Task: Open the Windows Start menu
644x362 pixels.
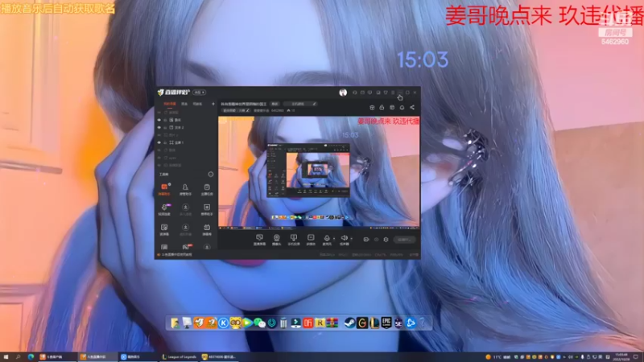Action: point(6,357)
